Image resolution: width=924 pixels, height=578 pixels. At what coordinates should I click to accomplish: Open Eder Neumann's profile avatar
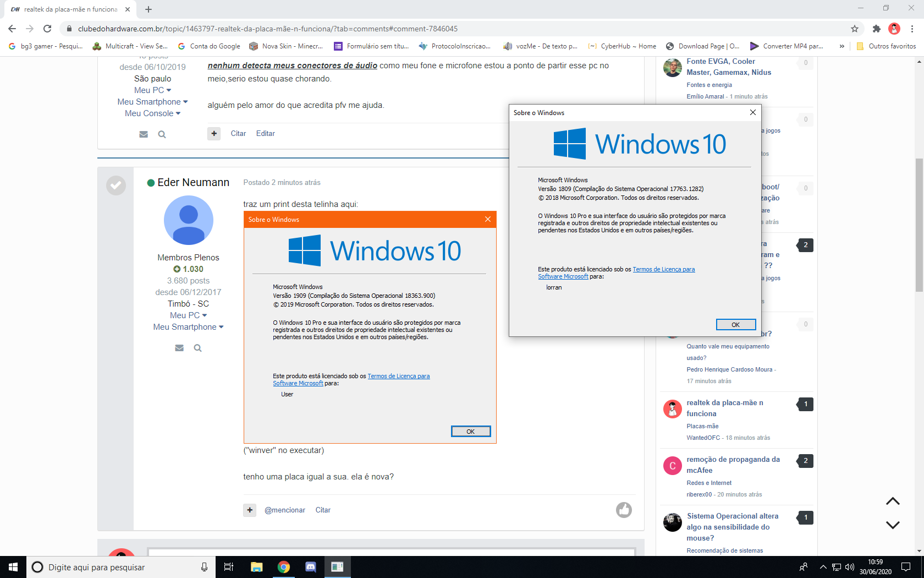coord(189,220)
